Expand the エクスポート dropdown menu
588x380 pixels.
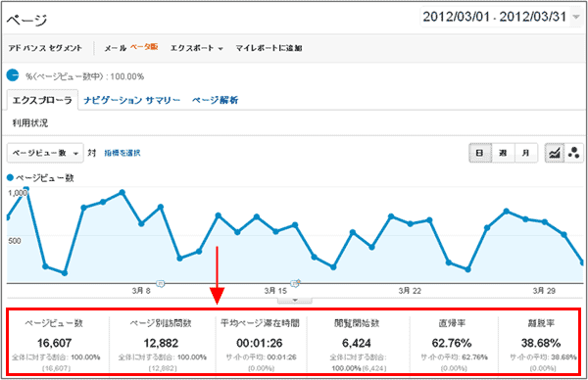tap(197, 48)
